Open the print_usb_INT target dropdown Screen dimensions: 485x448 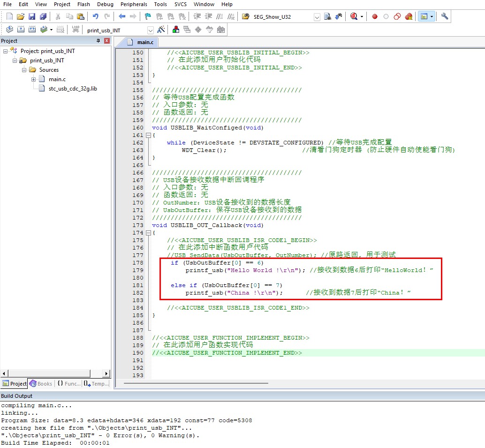pyautogui.click(x=150, y=30)
